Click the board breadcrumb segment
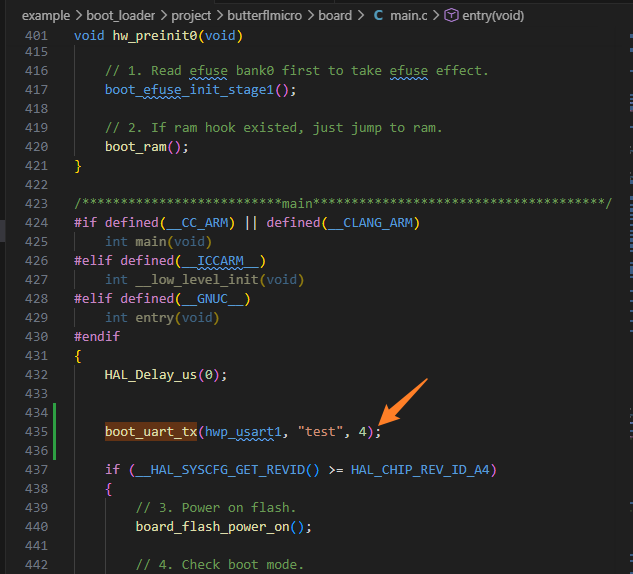The width and height of the screenshot is (633, 574). (337, 16)
